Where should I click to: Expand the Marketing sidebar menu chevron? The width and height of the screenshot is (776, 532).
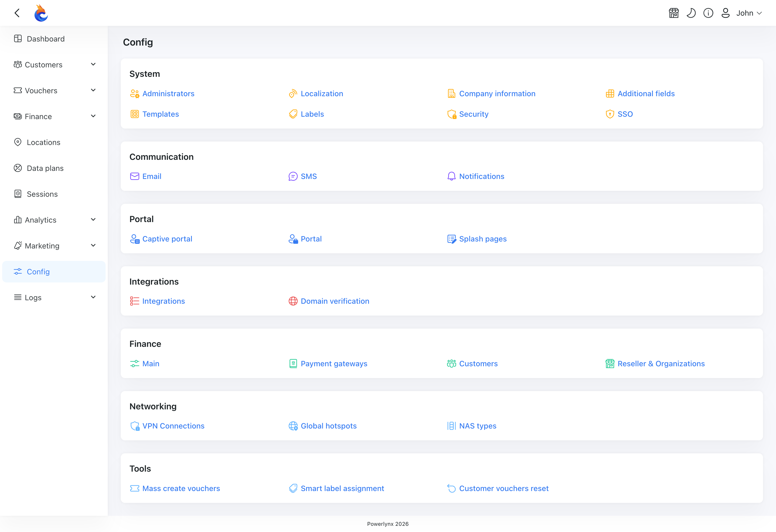pyautogui.click(x=93, y=246)
